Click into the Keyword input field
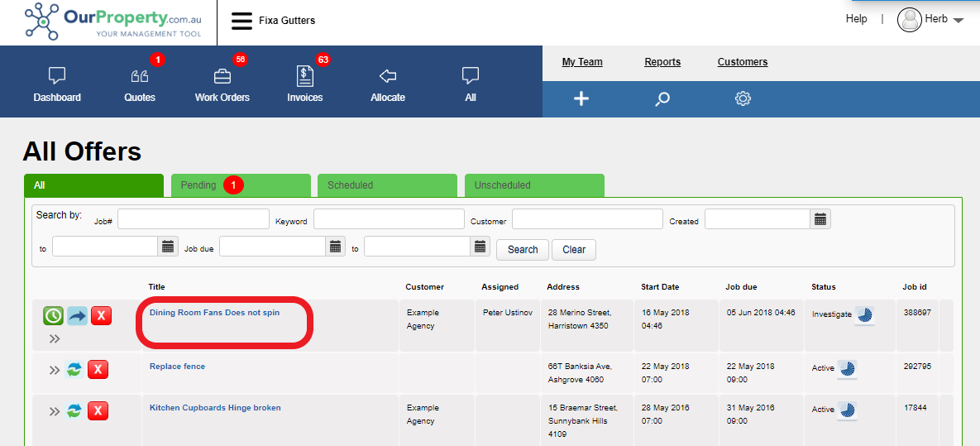The height and width of the screenshot is (446, 980). coord(389,219)
